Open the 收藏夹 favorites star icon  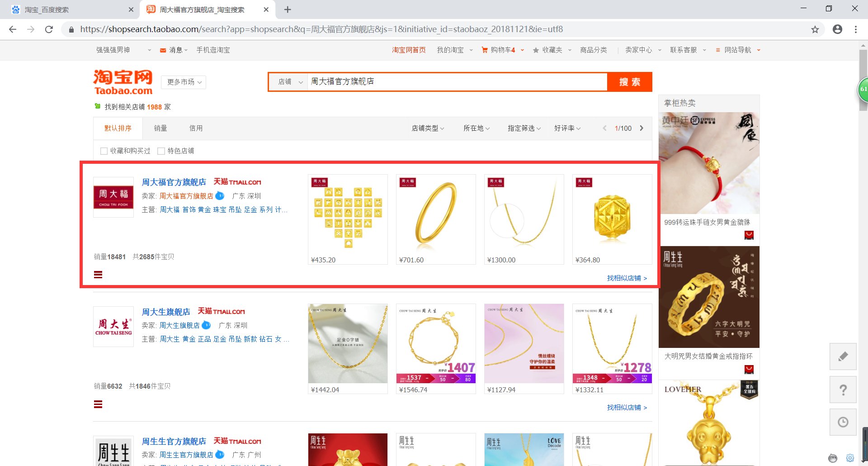(x=536, y=50)
